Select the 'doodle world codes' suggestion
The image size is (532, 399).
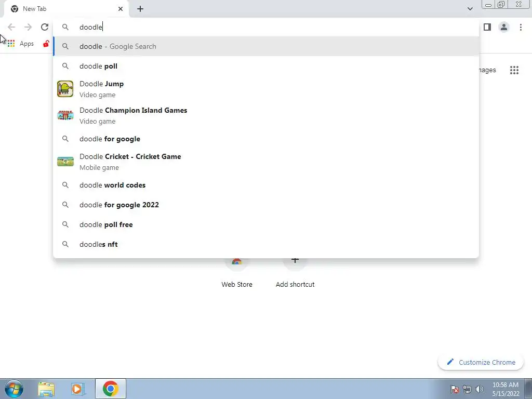coord(266,185)
